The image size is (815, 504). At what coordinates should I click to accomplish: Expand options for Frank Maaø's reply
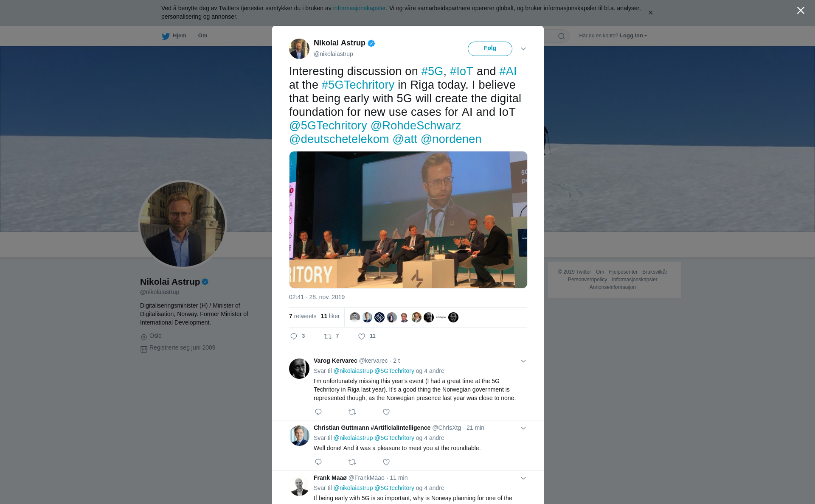pyautogui.click(x=523, y=478)
